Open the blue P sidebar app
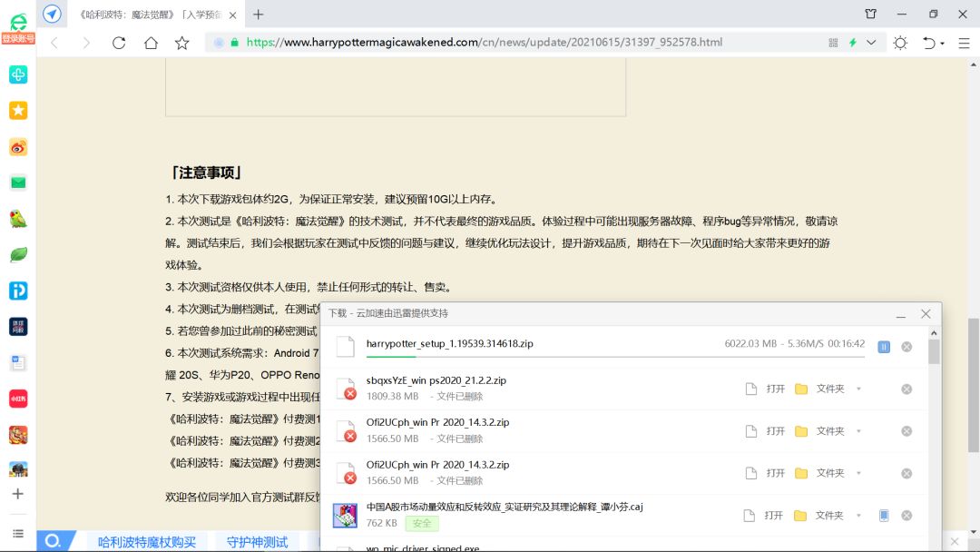The image size is (980, 552). (x=18, y=291)
